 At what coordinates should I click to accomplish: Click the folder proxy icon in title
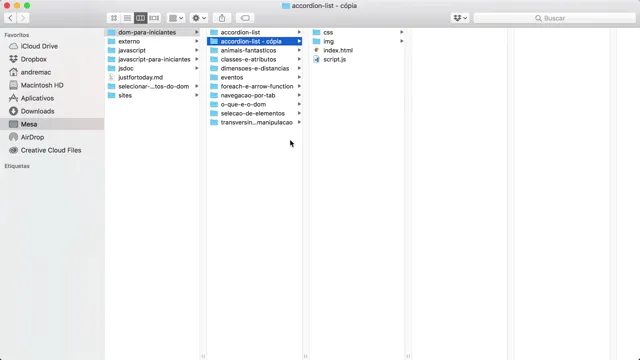click(286, 6)
